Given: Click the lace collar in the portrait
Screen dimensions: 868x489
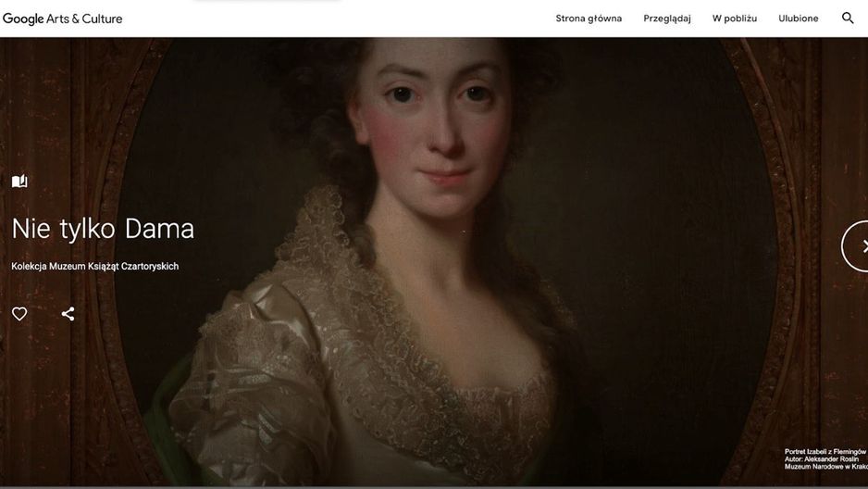Looking at the screenshot, I should click(354, 310).
